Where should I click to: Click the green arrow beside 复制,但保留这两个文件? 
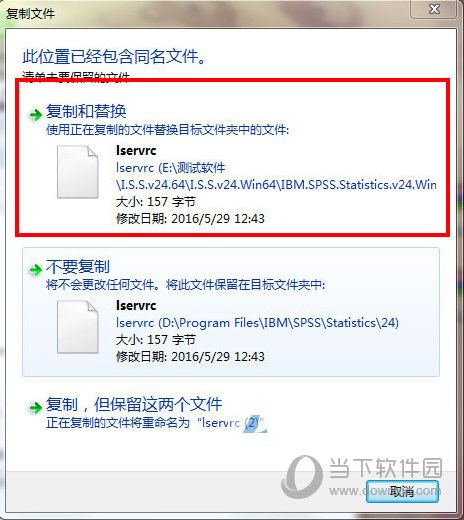click(x=35, y=407)
